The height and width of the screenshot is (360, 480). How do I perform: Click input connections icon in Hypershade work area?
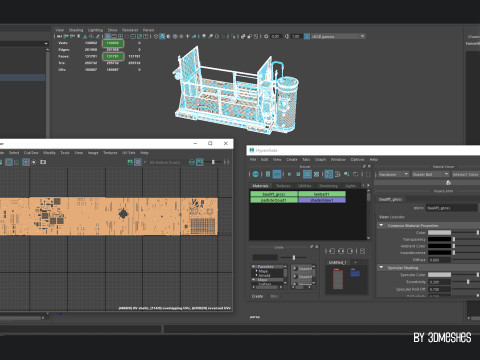coord(332,251)
